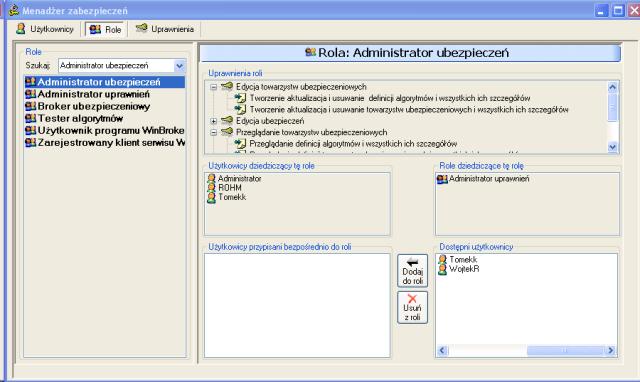Image resolution: width=640 pixels, height=382 pixels.
Task: Click permission icon of Tworzenie towarzystw ubezpieczeniowych row
Action: [240, 109]
